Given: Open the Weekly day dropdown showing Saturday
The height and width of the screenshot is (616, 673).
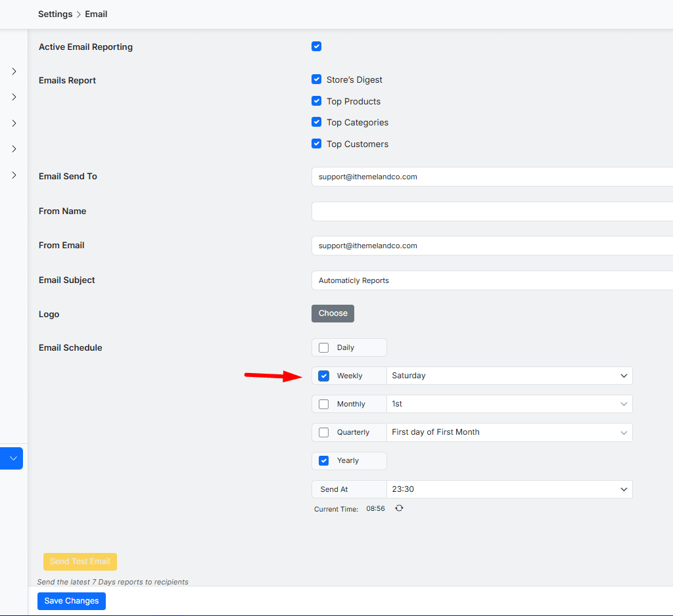Looking at the screenshot, I should click(x=509, y=376).
